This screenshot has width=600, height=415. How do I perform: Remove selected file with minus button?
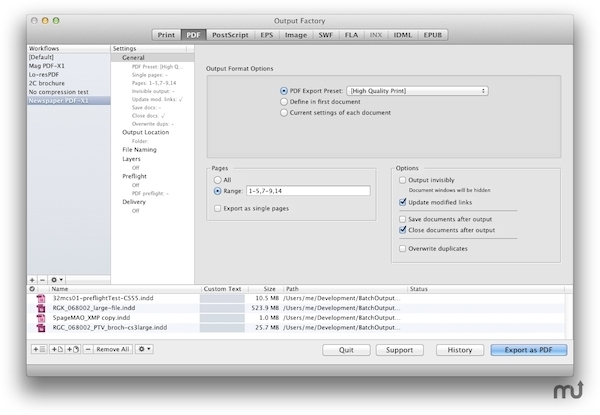(x=88, y=349)
